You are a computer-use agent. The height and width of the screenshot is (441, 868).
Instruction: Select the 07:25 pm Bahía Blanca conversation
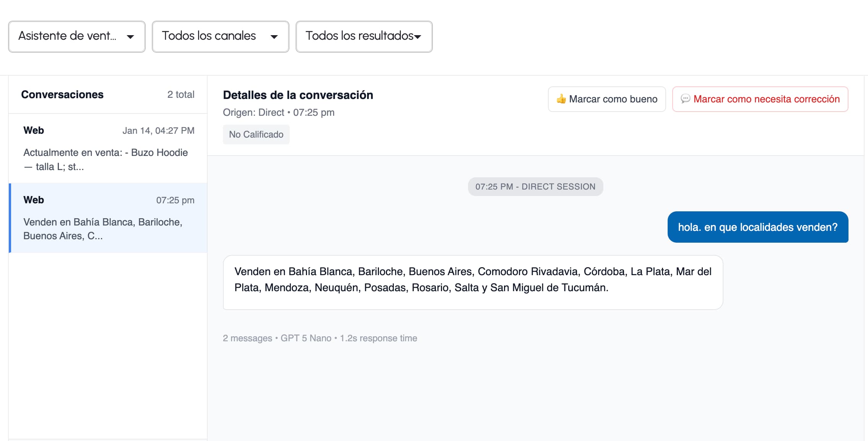[108, 218]
